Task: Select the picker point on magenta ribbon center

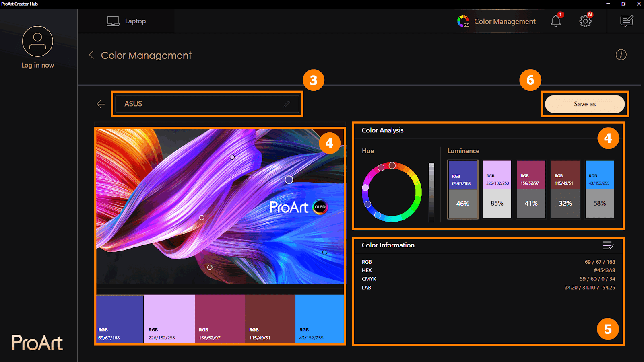Action: click(202, 218)
